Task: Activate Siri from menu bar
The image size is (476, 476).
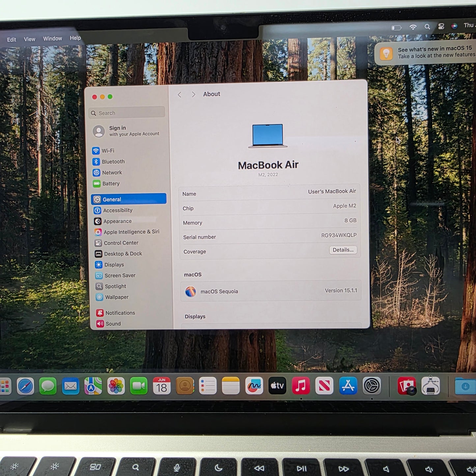Action: pos(454,26)
